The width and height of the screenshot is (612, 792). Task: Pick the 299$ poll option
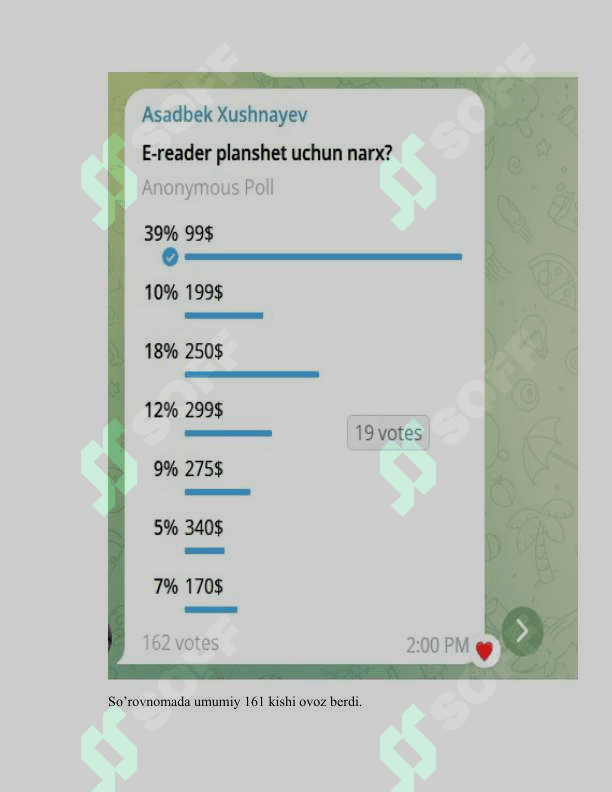point(204,410)
